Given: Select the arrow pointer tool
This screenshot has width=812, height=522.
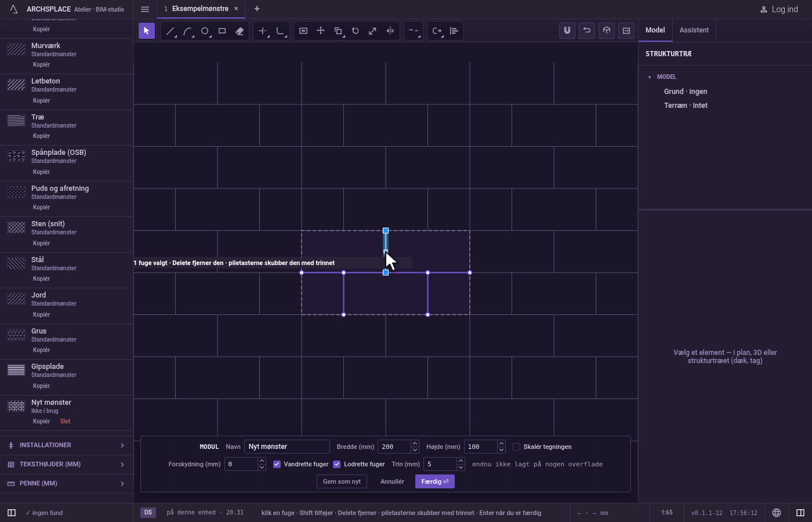Looking at the screenshot, I should (147, 31).
